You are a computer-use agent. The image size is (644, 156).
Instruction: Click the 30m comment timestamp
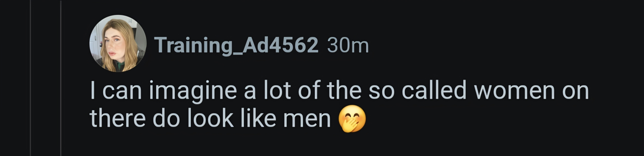348,45
